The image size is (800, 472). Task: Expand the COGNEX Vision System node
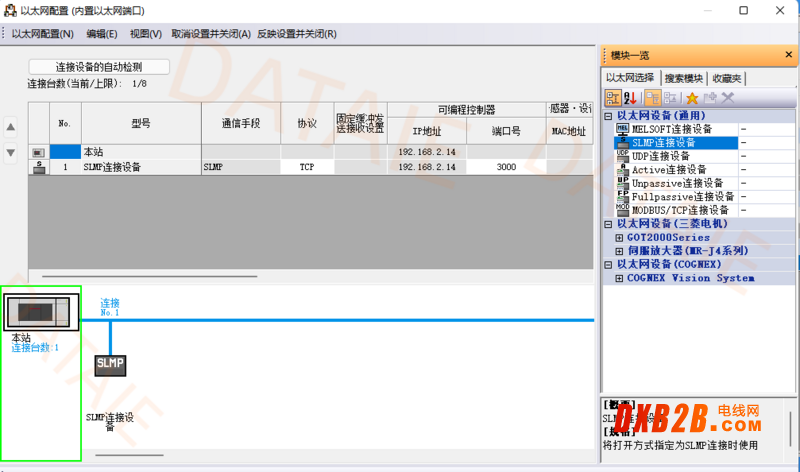coord(619,279)
